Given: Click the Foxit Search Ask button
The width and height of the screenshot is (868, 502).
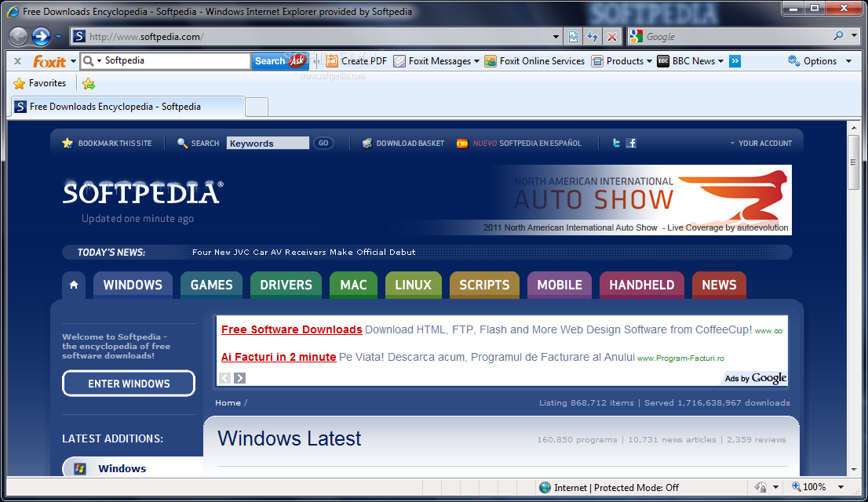Looking at the screenshot, I should point(280,61).
